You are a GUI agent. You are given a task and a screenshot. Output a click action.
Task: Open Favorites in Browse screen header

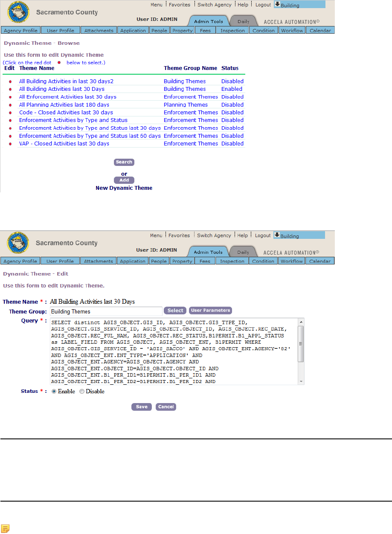click(x=180, y=5)
